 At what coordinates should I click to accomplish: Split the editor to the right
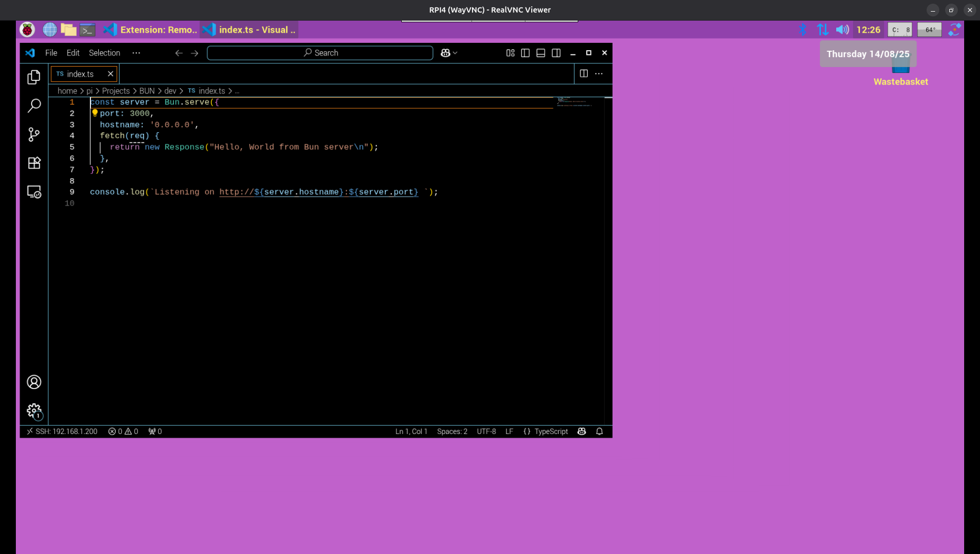point(584,73)
